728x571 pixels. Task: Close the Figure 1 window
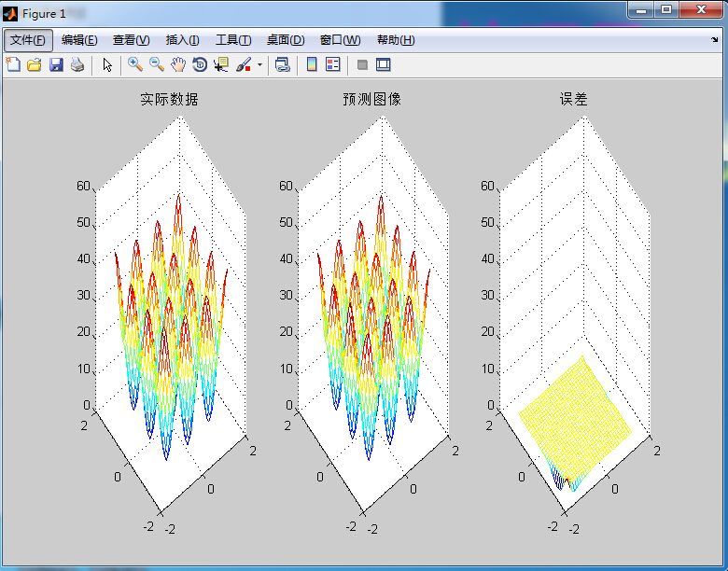point(702,9)
